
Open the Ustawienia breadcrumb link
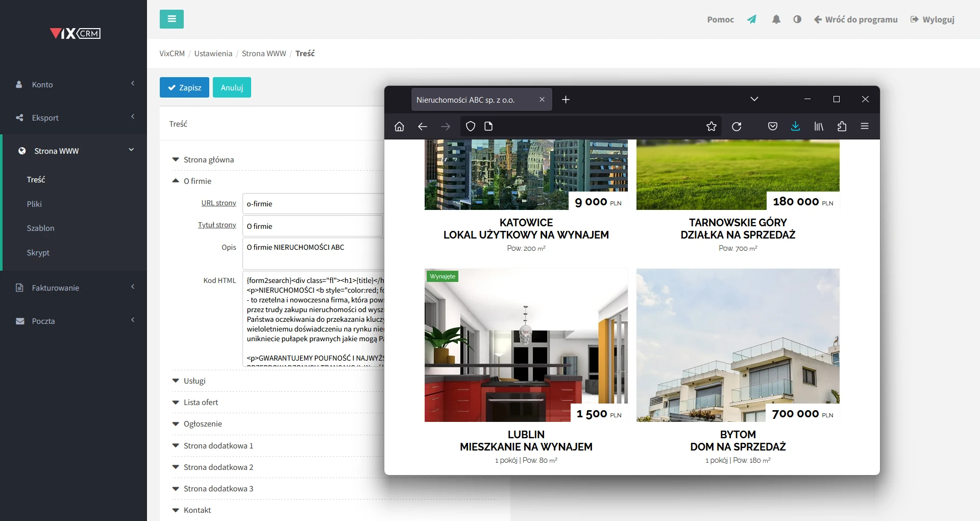[213, 53]
